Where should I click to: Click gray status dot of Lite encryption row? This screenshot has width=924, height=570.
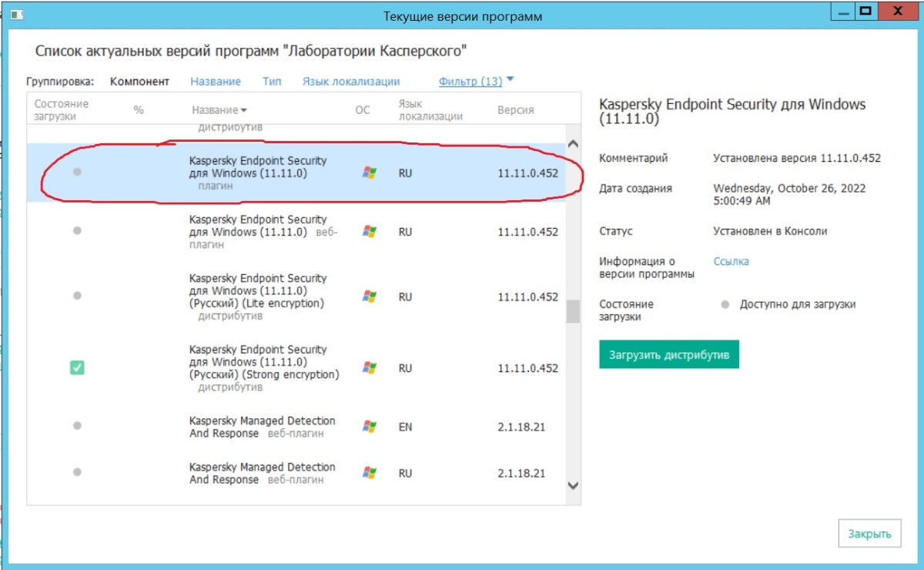[77, 296]
